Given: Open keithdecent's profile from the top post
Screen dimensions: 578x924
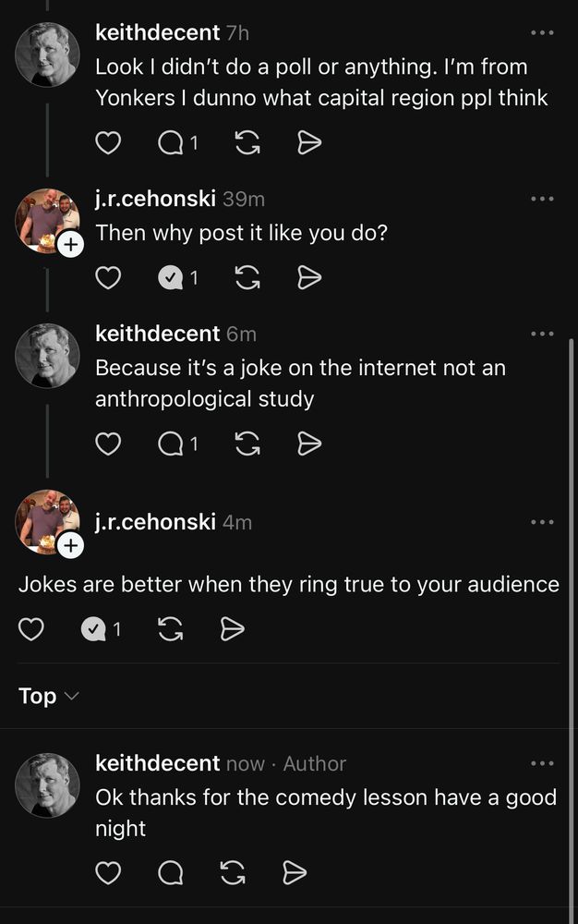Looking at the screenshot, I should click(x=157, y=32).
